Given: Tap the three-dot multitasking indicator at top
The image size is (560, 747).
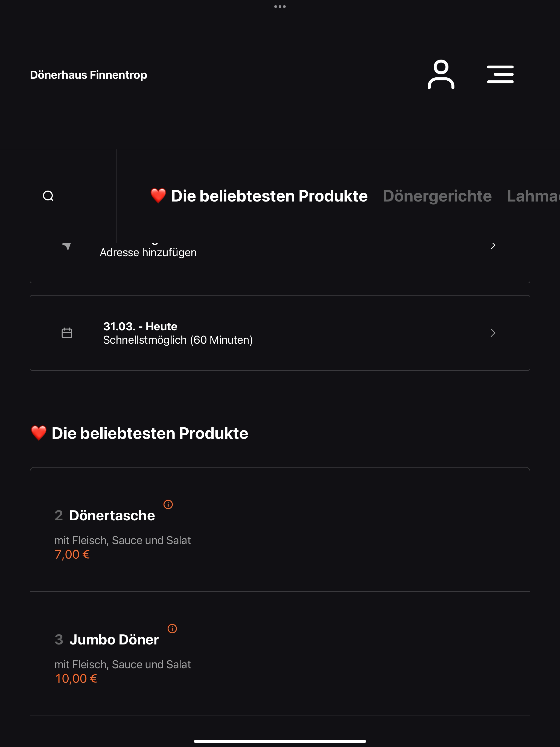Looking at the screenshot, I should point(280,6).
